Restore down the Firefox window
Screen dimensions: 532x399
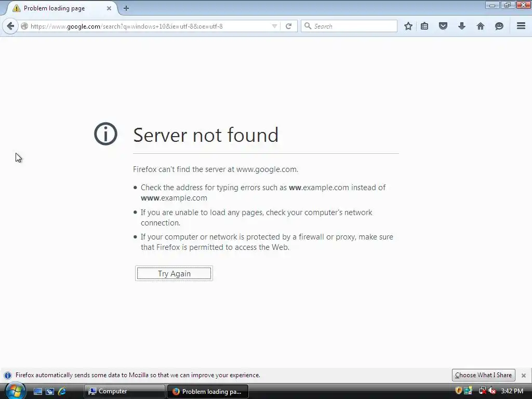(508, 5)
